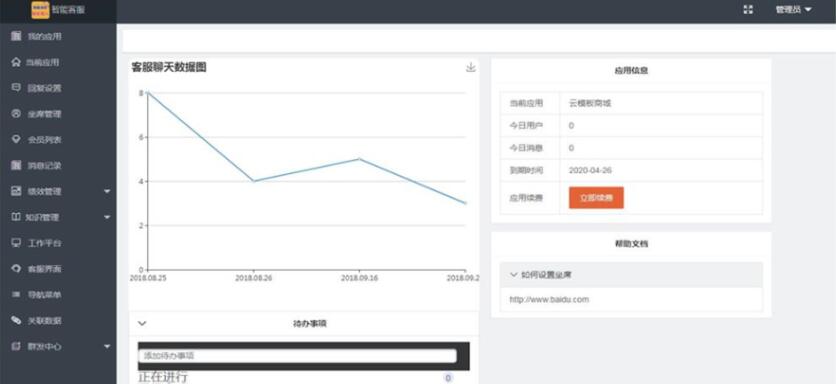Select the 2020-04-26 expiry date value
Viewport: 836px width, 384px height.
click(x=590, y=170)
